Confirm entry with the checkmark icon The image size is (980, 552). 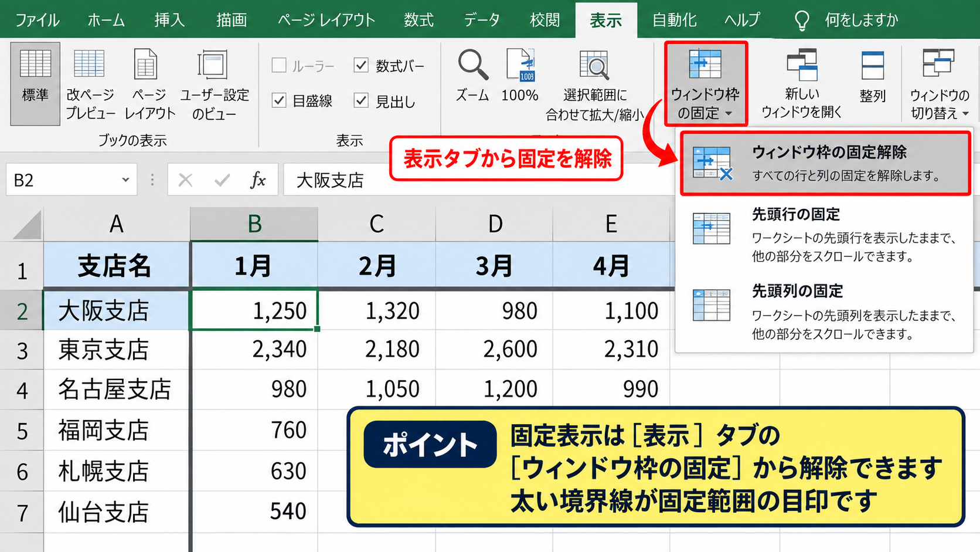point(222,180)
